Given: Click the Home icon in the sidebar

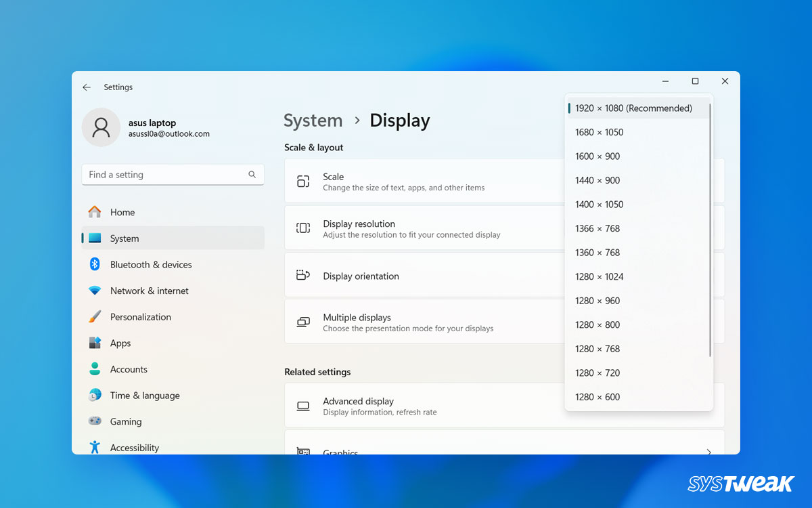Looking at the screenshot, I should pyautogui.click(x=96, y=212).
